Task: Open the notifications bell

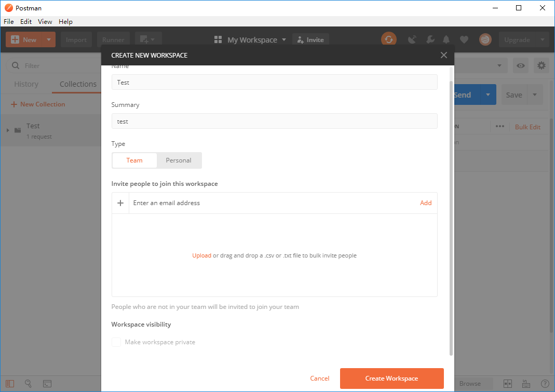Action: (446, 39)
